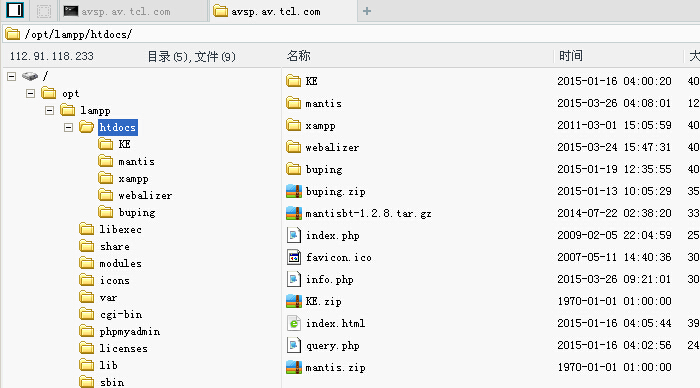The image size is (700, 388).
Task: Select icons folder in the tree
Action: pyautogui.click(x=115, y=280)
